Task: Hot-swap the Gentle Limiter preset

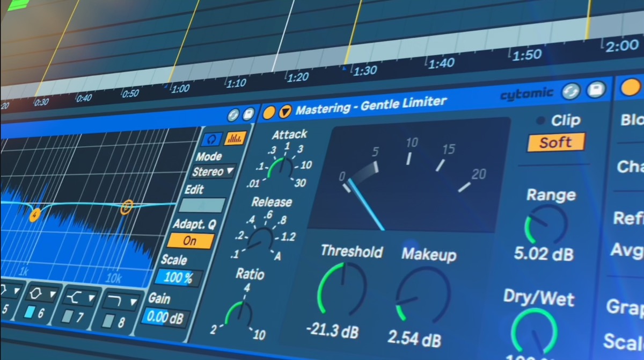Action: (570, 92)
